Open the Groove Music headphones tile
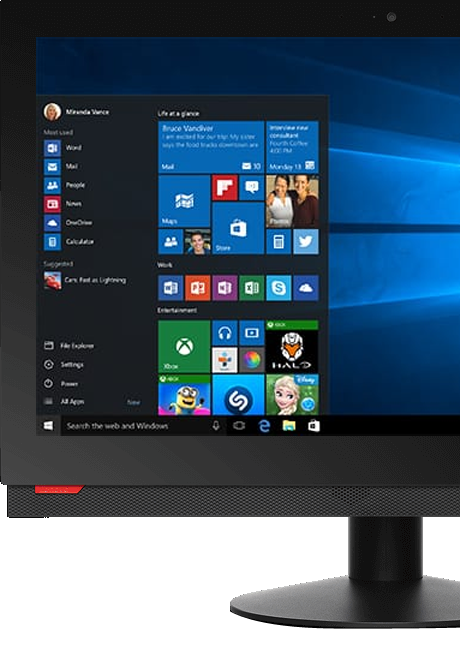This screenshot has height=651, width=460. tap(225, 333)
